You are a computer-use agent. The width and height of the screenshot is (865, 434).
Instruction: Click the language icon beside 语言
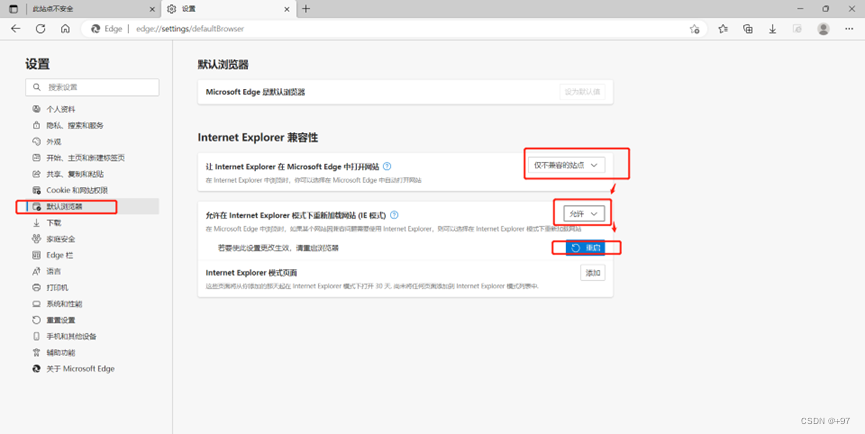point(36,271)
